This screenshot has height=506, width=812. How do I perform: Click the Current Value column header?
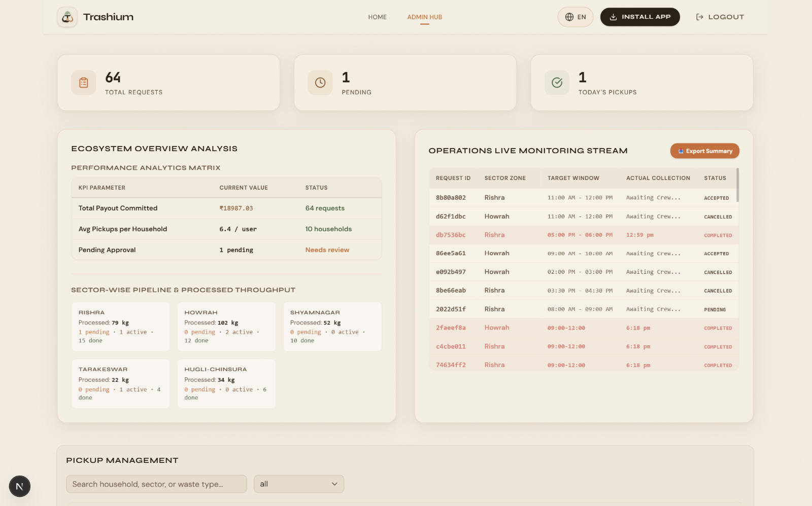(x=244, y=188)
